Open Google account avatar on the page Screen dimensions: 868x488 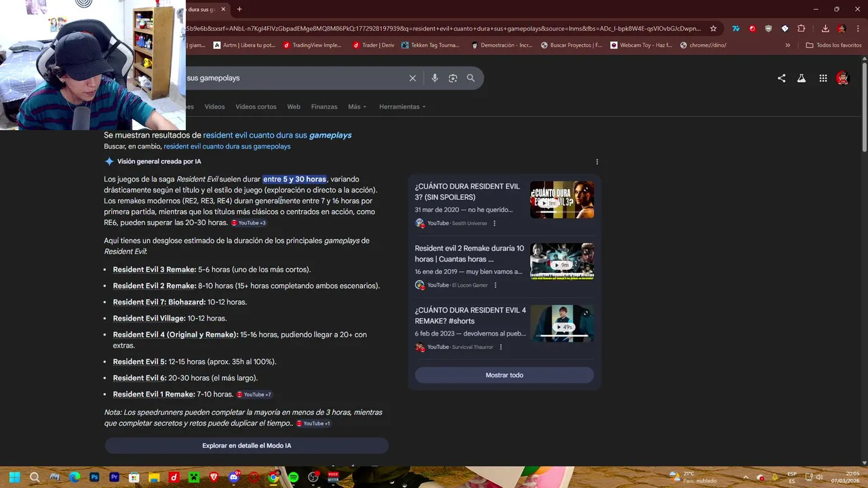click(843, 78)
